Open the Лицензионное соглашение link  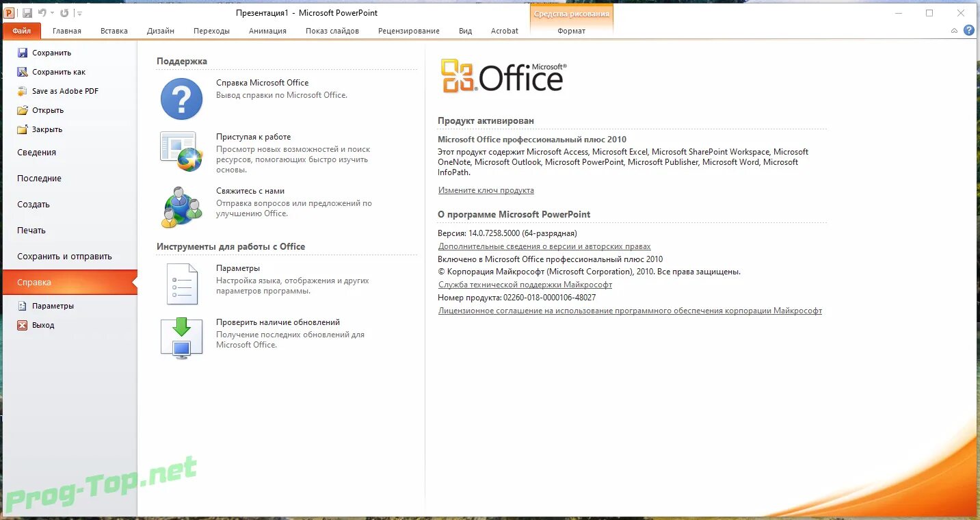630,311
